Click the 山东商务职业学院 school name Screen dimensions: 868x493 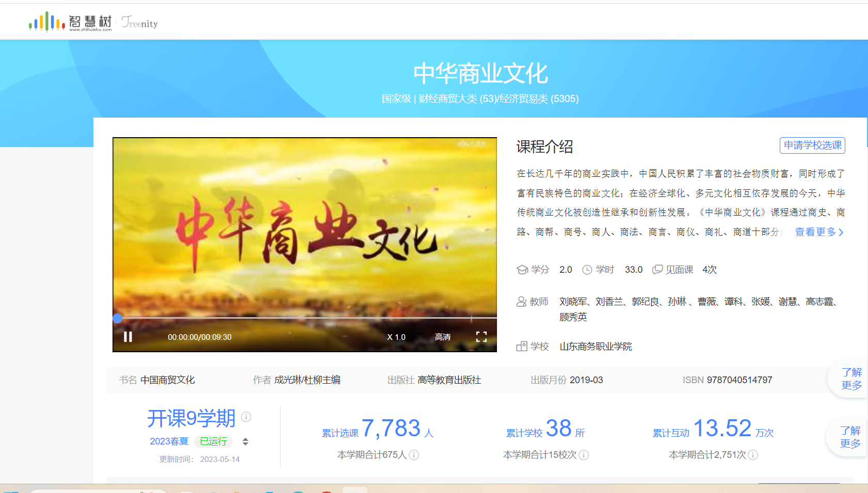point(596,347)
